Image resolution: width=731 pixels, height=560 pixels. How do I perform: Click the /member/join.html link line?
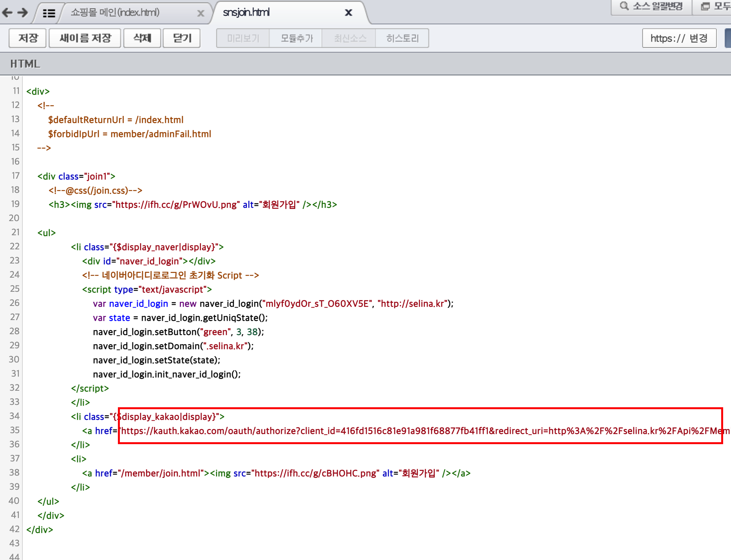click(276, 473)
